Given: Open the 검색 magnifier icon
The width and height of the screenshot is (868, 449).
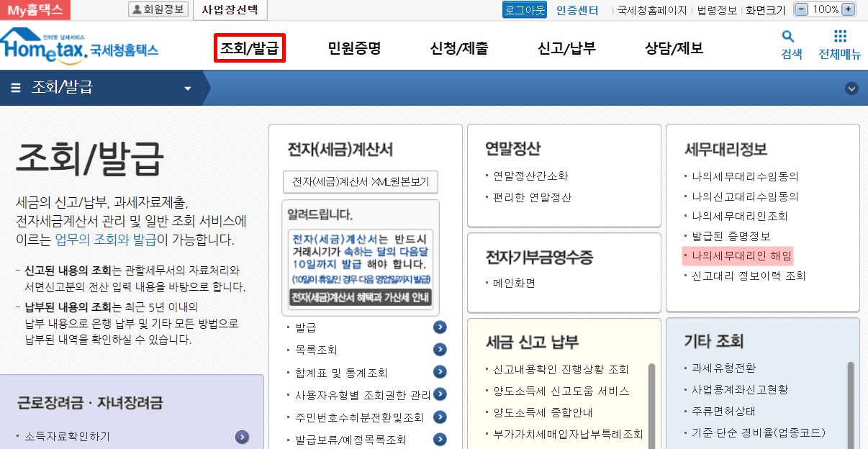Looking at the screenshot, I should [x=788, y=37].
